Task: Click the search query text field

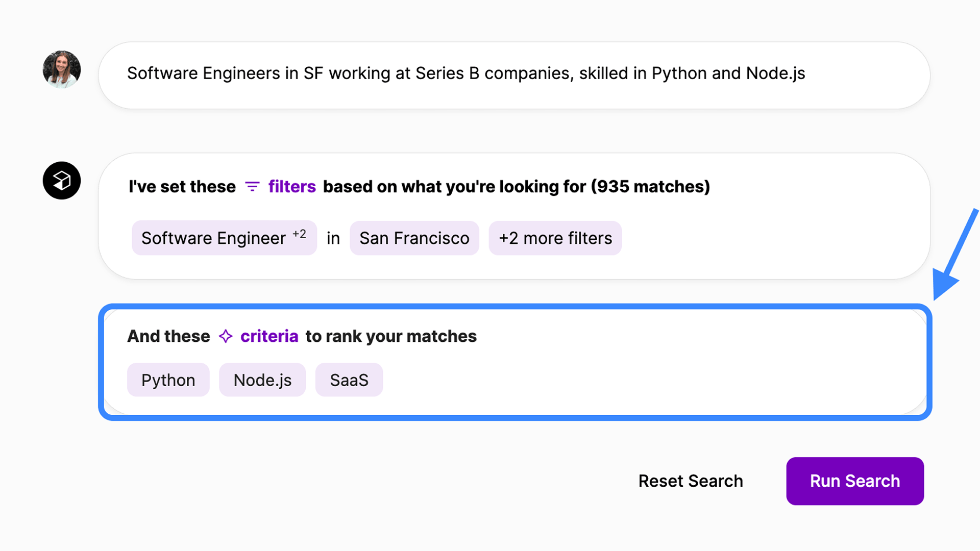Action: click(x=513, y=74)
